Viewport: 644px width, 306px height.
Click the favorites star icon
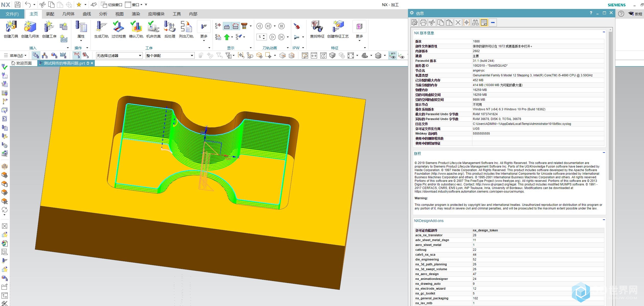coord(79,5)
